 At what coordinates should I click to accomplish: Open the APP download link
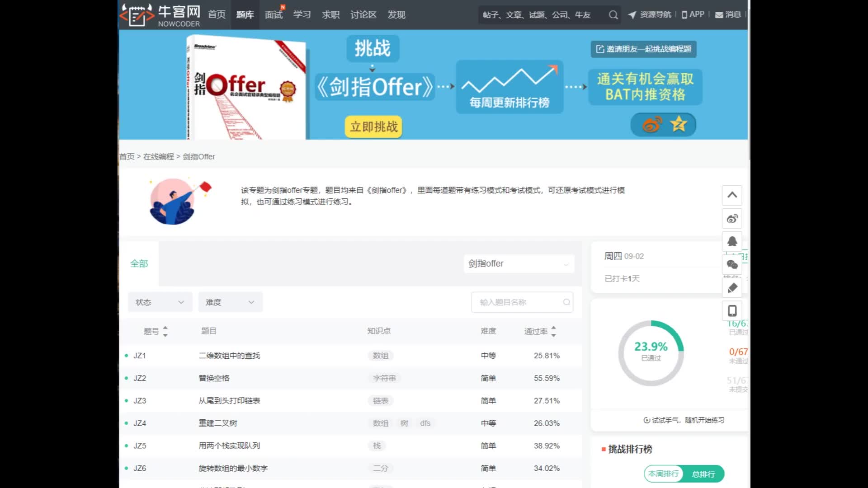[x=693, y=14]
